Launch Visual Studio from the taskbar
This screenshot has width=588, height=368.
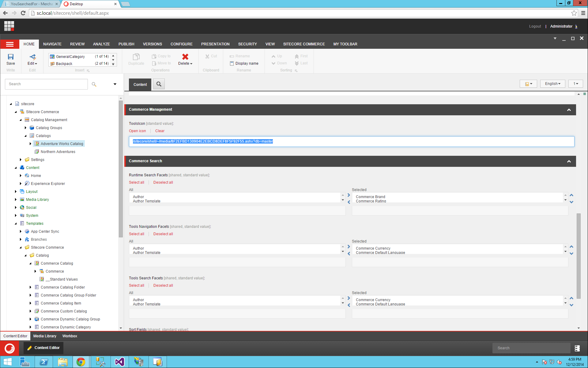(x=119, y=362)
